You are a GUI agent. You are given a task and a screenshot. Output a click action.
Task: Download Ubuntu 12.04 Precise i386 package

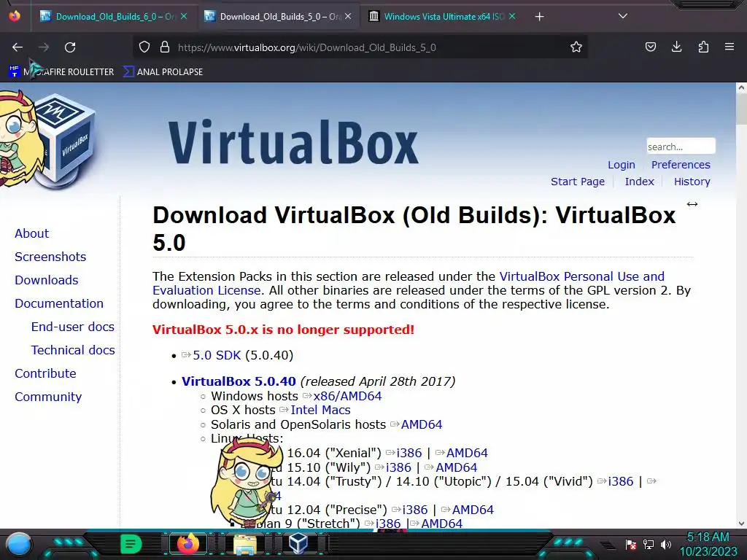415,510
